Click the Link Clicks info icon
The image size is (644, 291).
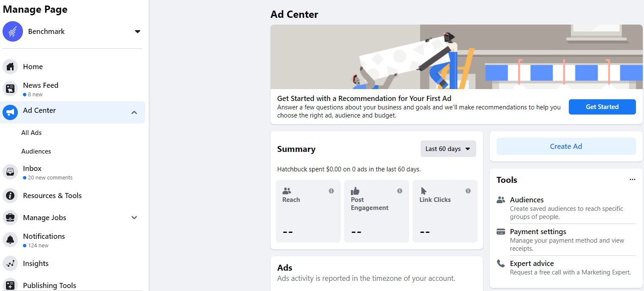point(468,191)
